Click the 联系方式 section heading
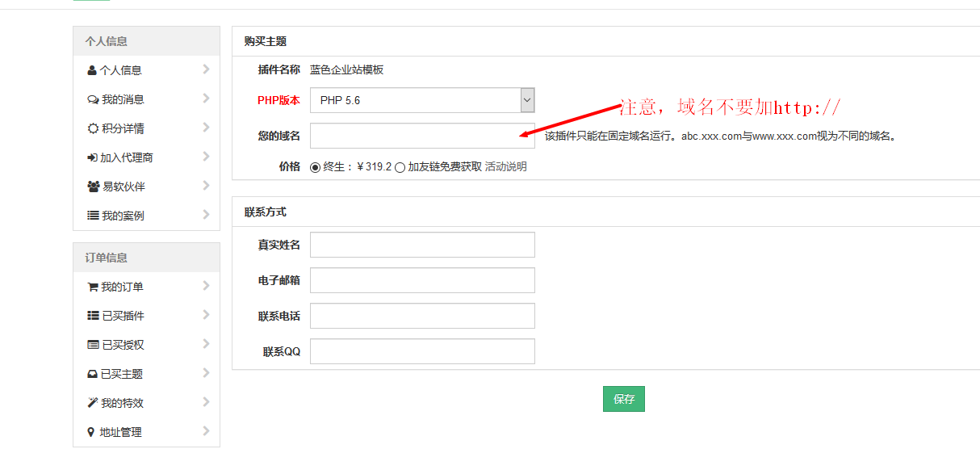 (266, 212)
